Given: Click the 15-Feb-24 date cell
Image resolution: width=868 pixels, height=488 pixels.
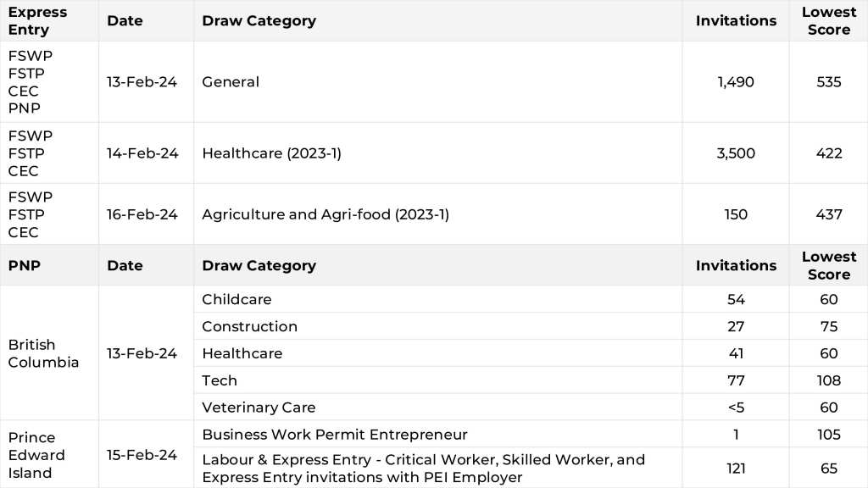Looking at the screenshot, I should [x=142, y=455].
